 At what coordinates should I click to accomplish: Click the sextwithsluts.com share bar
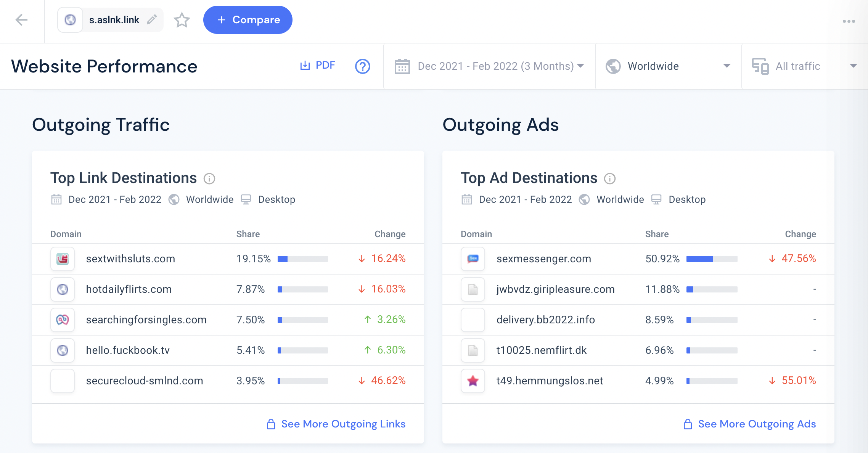pyautogui.click(x=303, y=259)
